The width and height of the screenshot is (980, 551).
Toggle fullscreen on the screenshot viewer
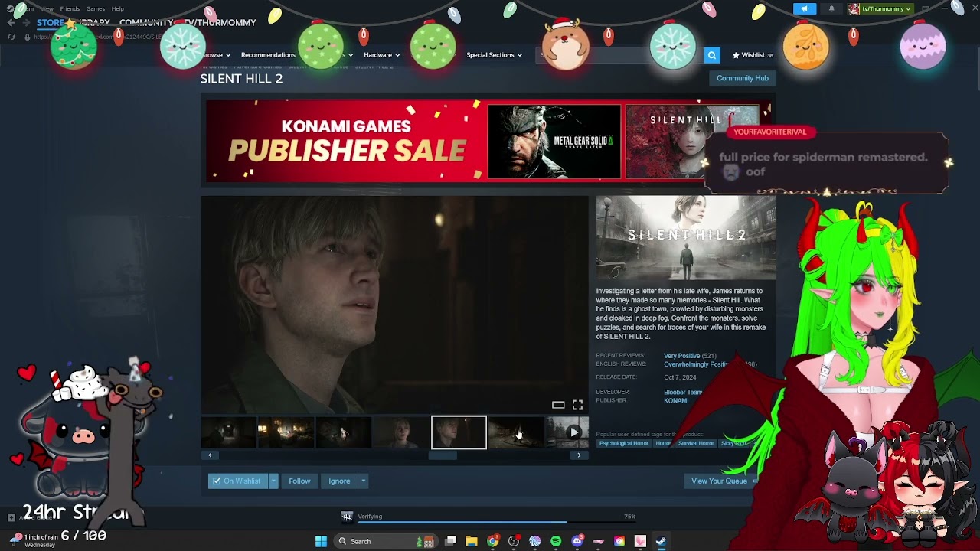pos(577,405)
